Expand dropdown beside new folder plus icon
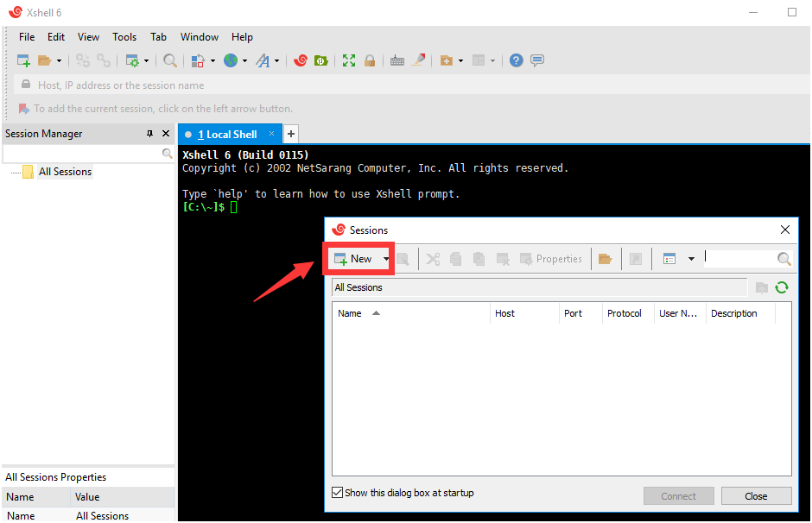This screenshot has width=812, height=523. tap(461, 61)
